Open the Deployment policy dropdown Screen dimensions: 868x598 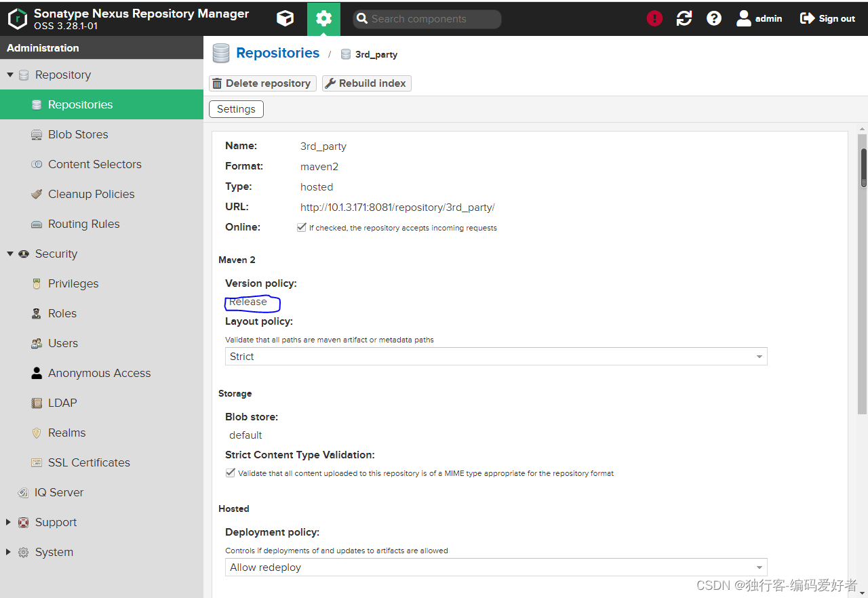click(758, 567)
